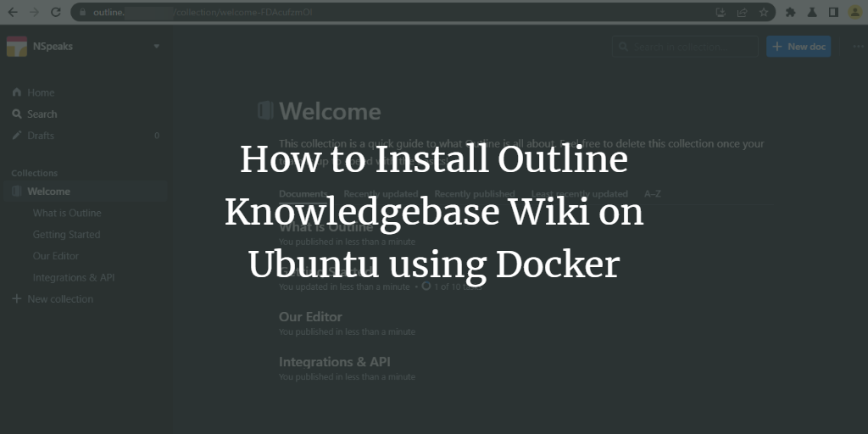
Task: Reload the page with the refresh icon
Action: tap(56, 12)
